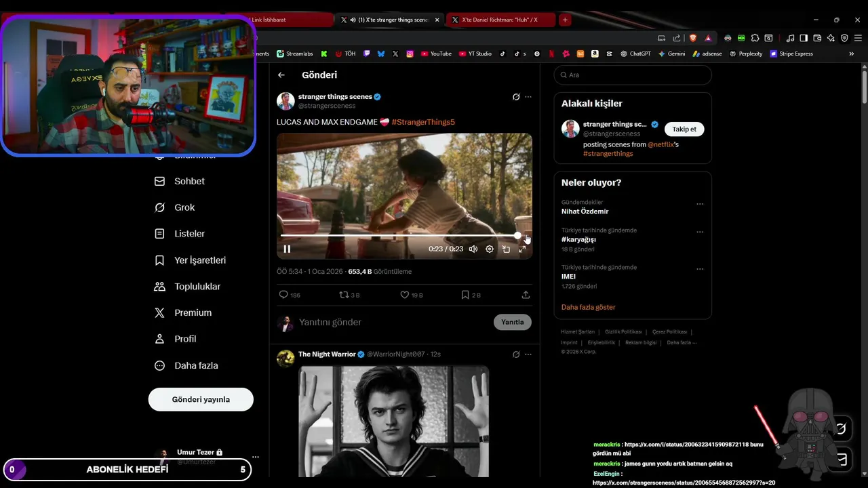Show hidden bookmarks with the chevron
This screenshot has width=868, height=488.
tap(852, 54)
